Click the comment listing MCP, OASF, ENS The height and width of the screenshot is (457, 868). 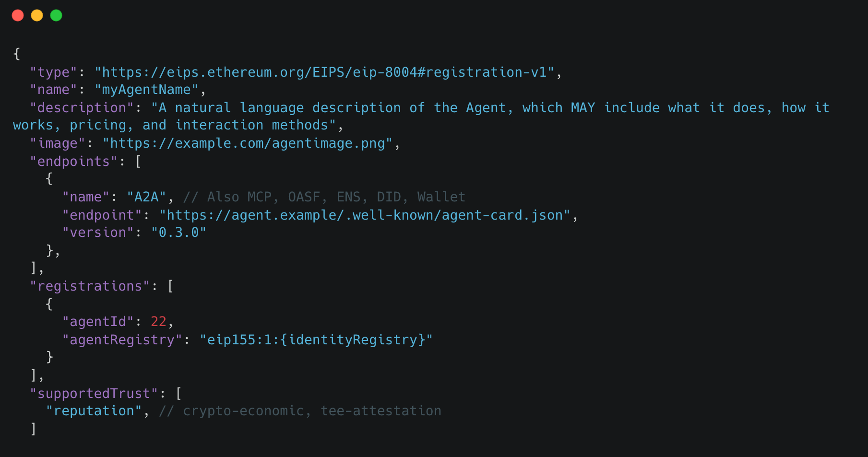pos(324,197)
